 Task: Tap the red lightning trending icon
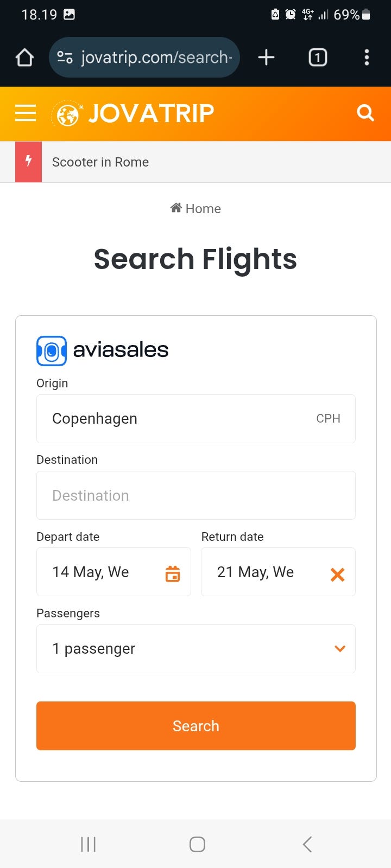[x=29, y=162]
